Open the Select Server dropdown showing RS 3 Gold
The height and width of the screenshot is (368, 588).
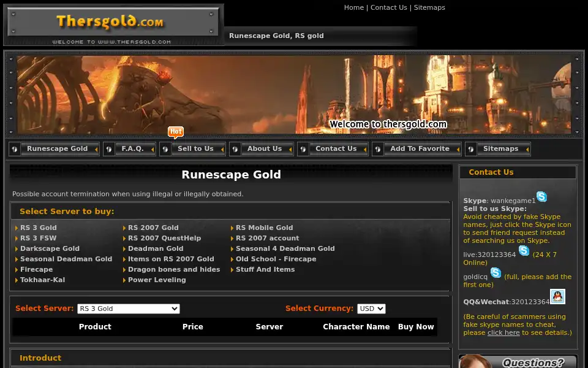129,309
